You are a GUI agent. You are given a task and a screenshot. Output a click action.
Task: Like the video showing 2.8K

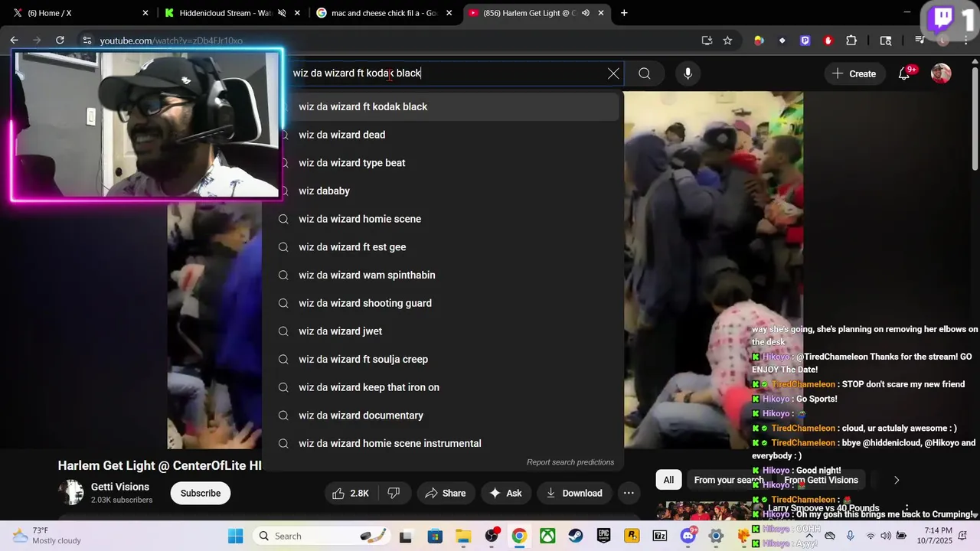[351, 493]
